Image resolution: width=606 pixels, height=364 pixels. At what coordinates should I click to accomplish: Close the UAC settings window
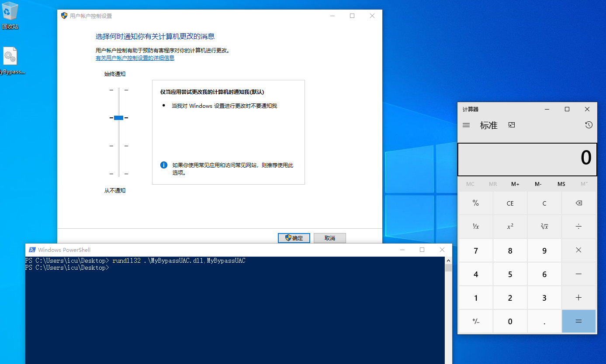pos(372,16)
